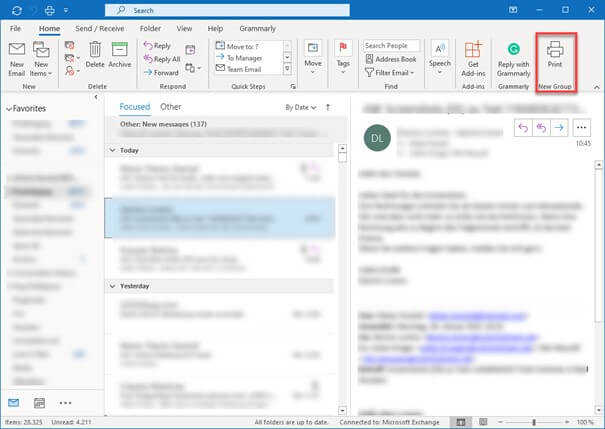Collapse the ribbon with the caret
The image size is (605, 429).
597,88
